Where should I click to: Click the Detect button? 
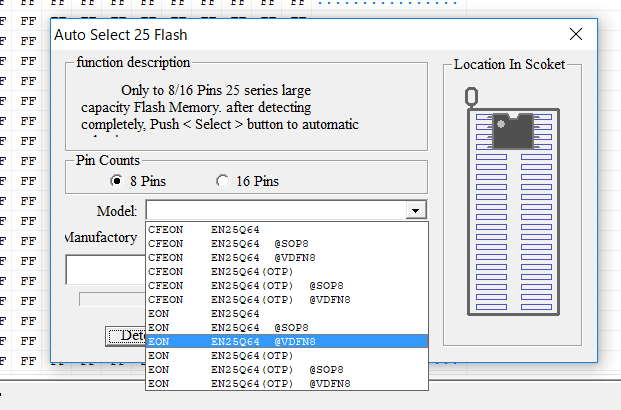click(126, 336)
